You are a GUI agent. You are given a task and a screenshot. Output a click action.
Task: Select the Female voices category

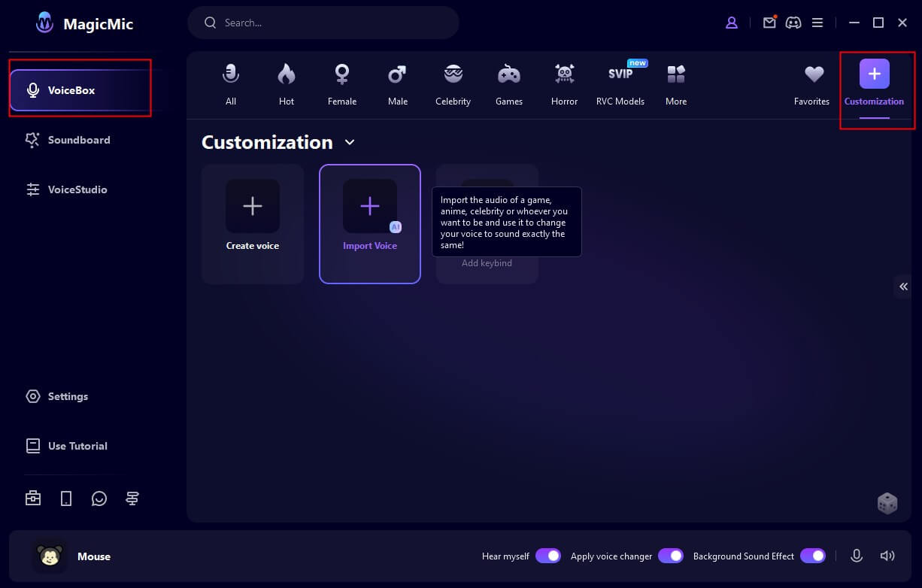342,84
